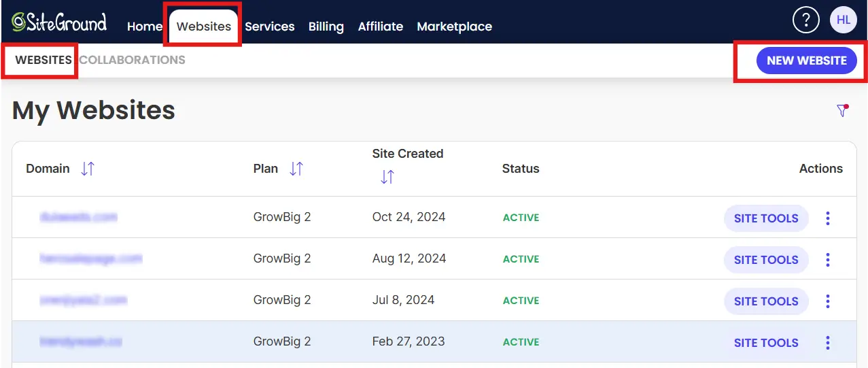Click the domain link created Aug 12, 2024
This screenshot has height=368, width=868.
point(90,258)
